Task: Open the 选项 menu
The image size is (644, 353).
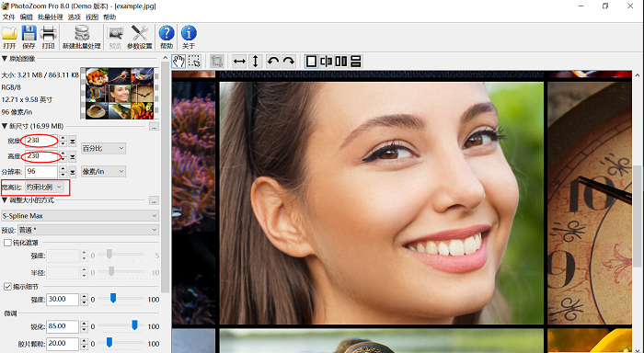Action: click(x=75, y=17)
